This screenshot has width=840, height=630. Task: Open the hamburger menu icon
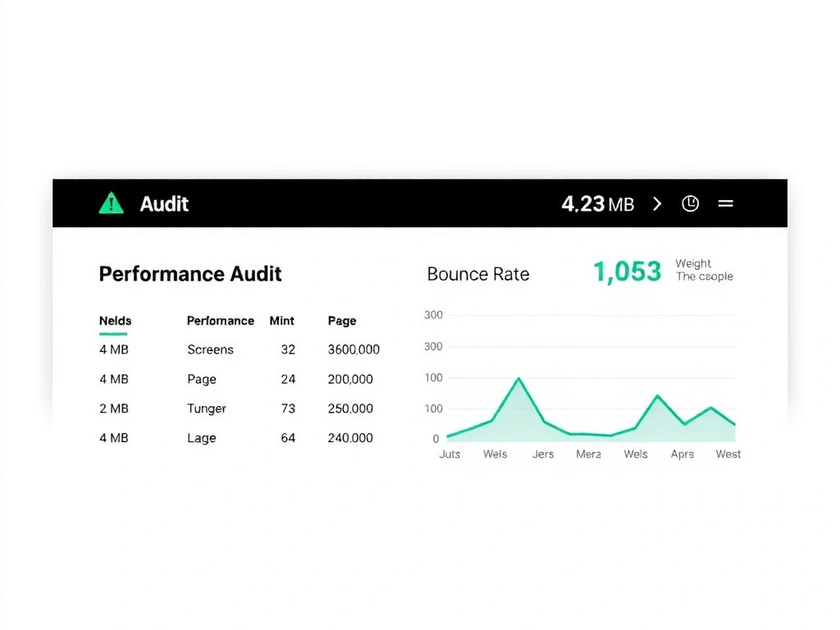(726, 203)
